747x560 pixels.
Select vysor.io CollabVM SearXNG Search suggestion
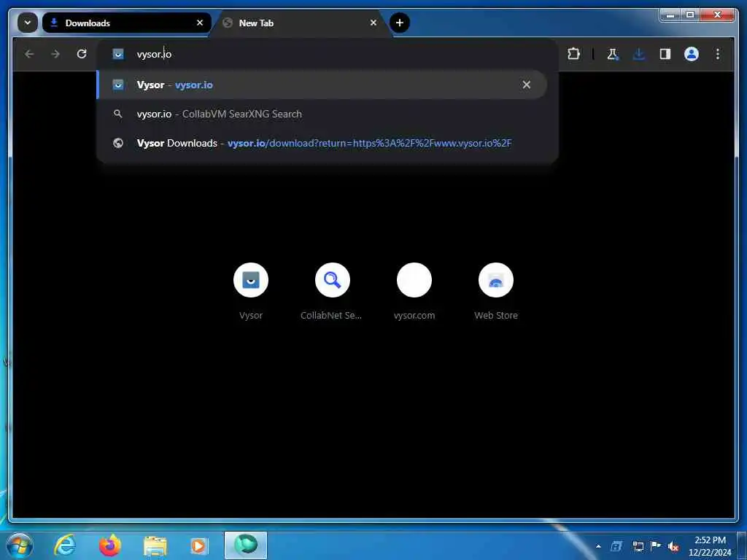click(x=322, y=114)
